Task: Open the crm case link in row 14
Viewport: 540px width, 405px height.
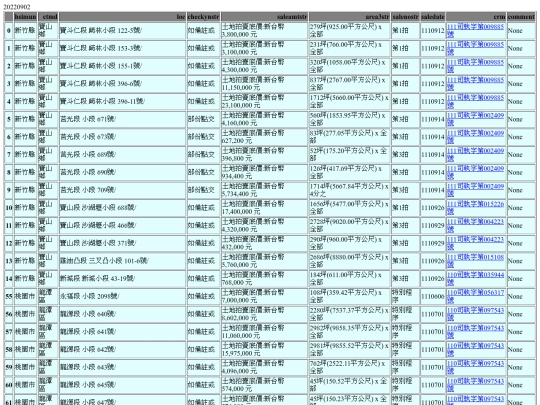Action: [x=475, y=279]
